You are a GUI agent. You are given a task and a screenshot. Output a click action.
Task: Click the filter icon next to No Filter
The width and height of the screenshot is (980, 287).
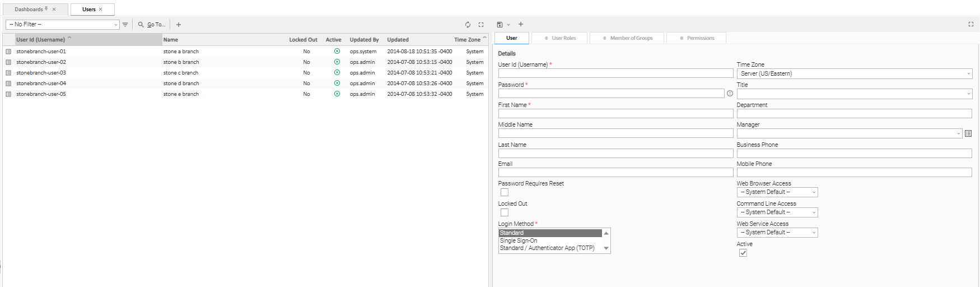pyautogui.click(x=125, y=25)
